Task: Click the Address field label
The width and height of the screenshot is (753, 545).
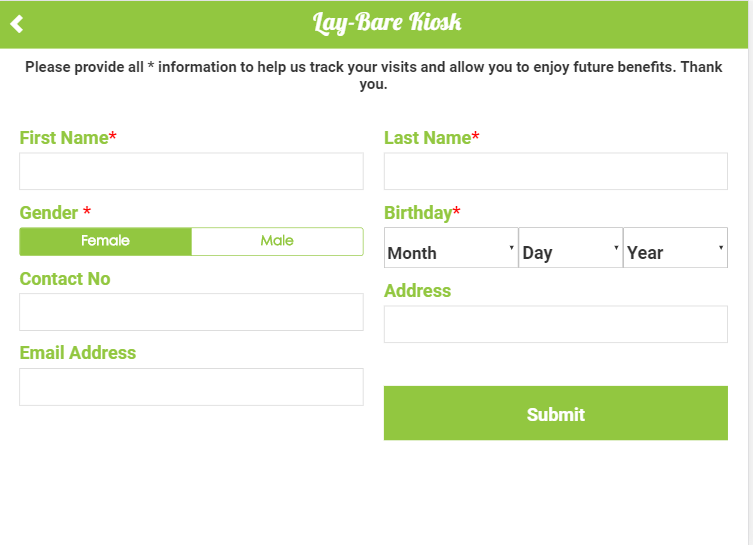Action: tap(417, 291)
